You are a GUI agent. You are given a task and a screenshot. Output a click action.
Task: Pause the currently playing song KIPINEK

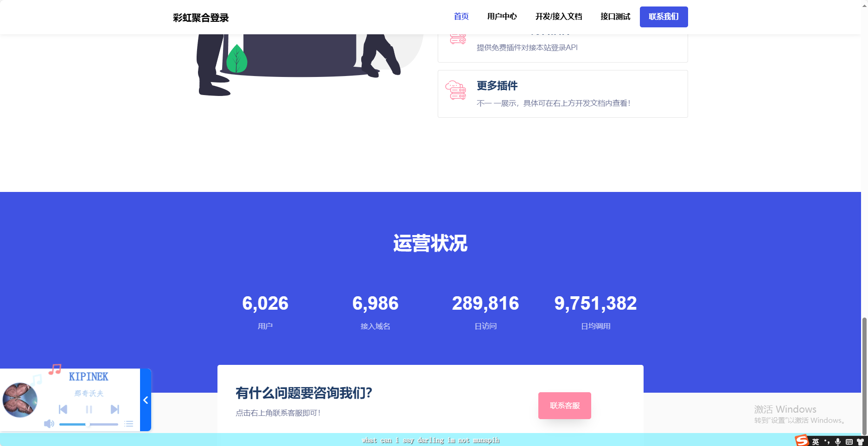pyautogui.click(x=89, y=409)
